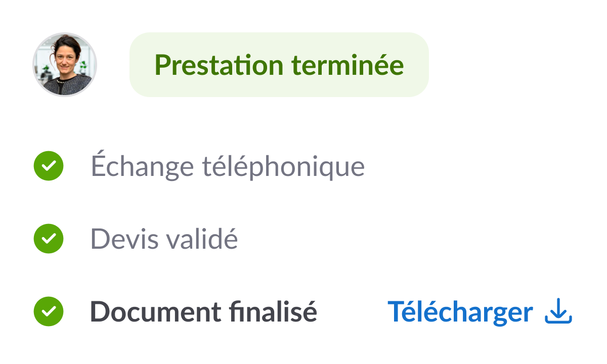Click the green check beside Devis validé

click(x=49, y=239)
